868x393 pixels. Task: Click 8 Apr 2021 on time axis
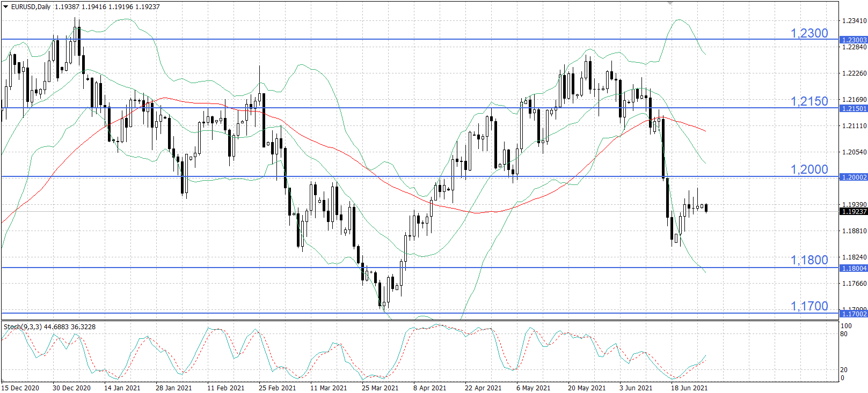430,388
